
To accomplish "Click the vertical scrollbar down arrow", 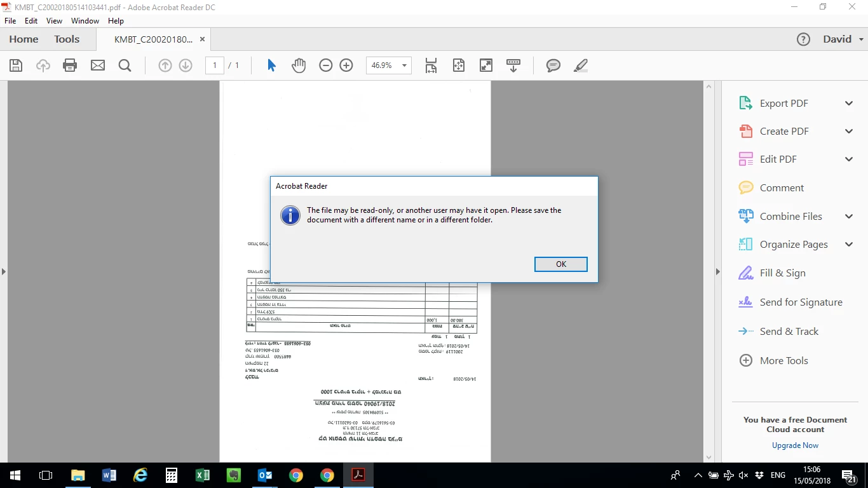I will click(x=709, y=457).
